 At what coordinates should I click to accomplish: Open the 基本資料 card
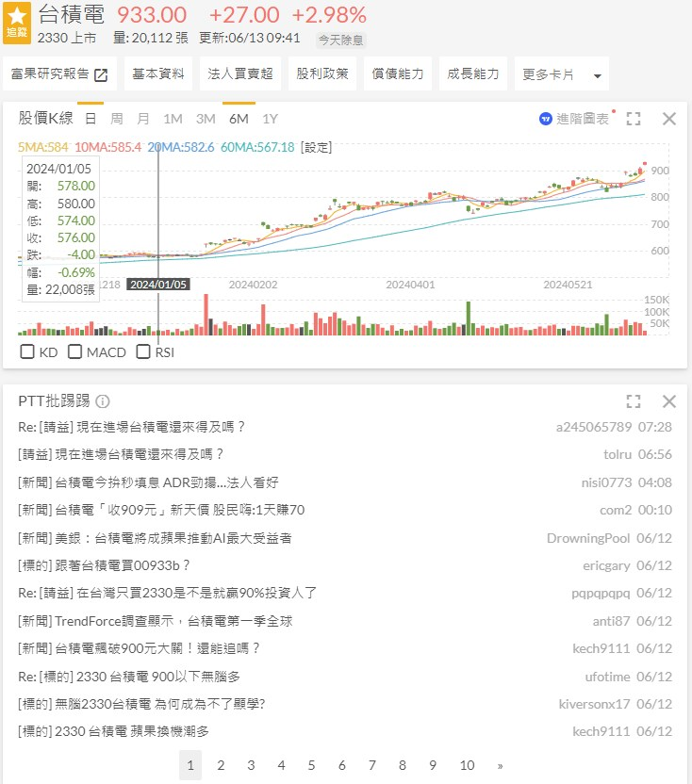click(x=158, y=74)
